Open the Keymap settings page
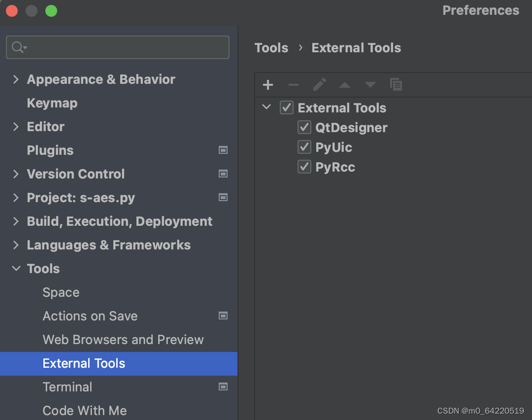 point(52,103)
